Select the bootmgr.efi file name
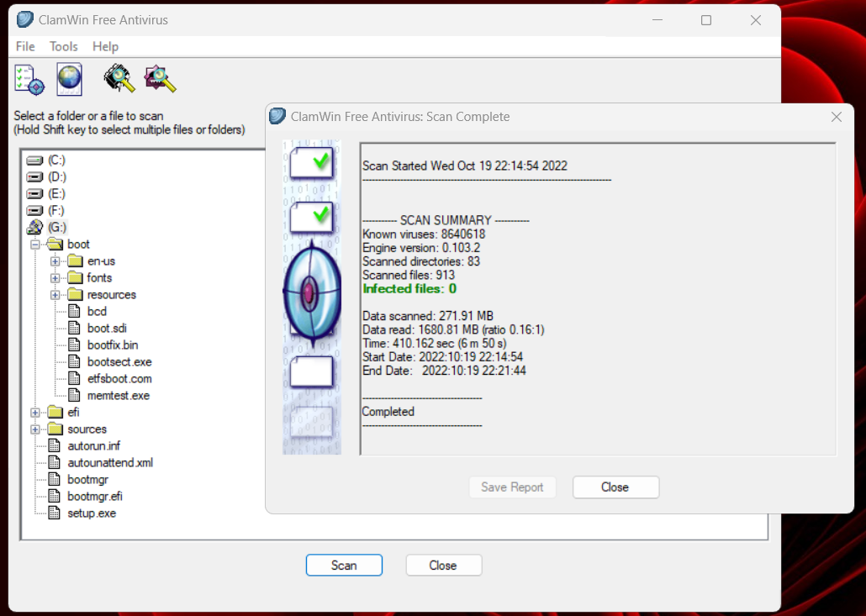Screen dimensions: 866x616 pos(95,496)
